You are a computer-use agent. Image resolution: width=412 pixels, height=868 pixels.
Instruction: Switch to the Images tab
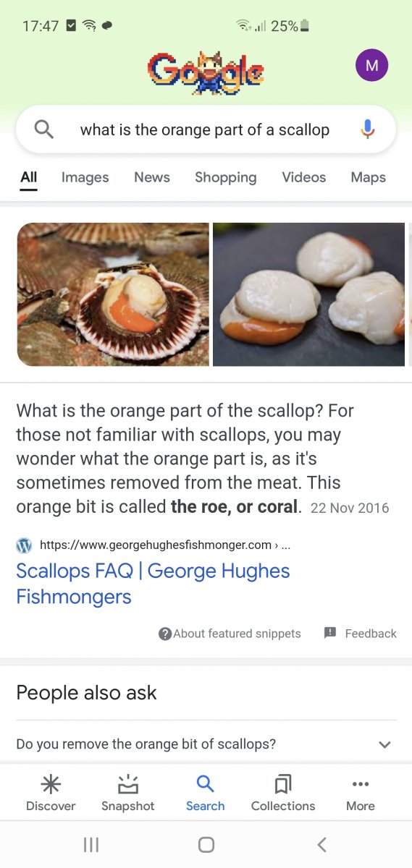(x=85, y=177)
